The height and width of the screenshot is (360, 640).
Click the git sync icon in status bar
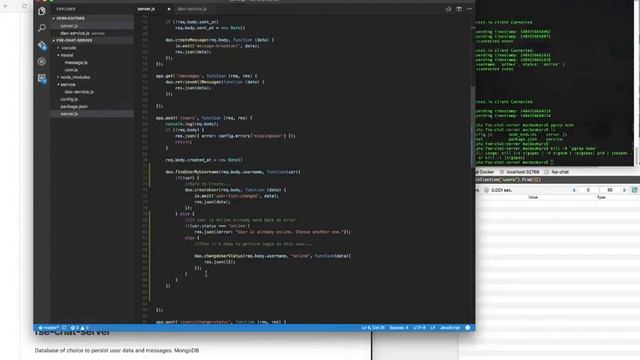pos(64,328)
